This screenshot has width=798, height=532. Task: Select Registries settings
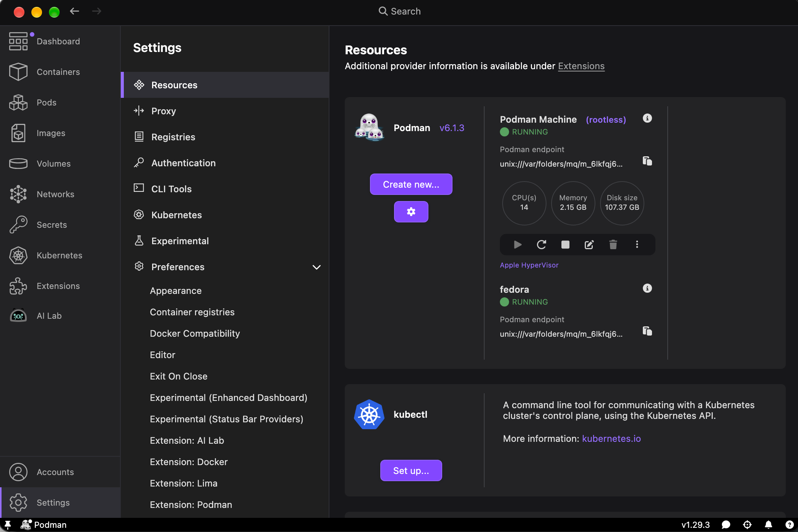tap(225, 137)
